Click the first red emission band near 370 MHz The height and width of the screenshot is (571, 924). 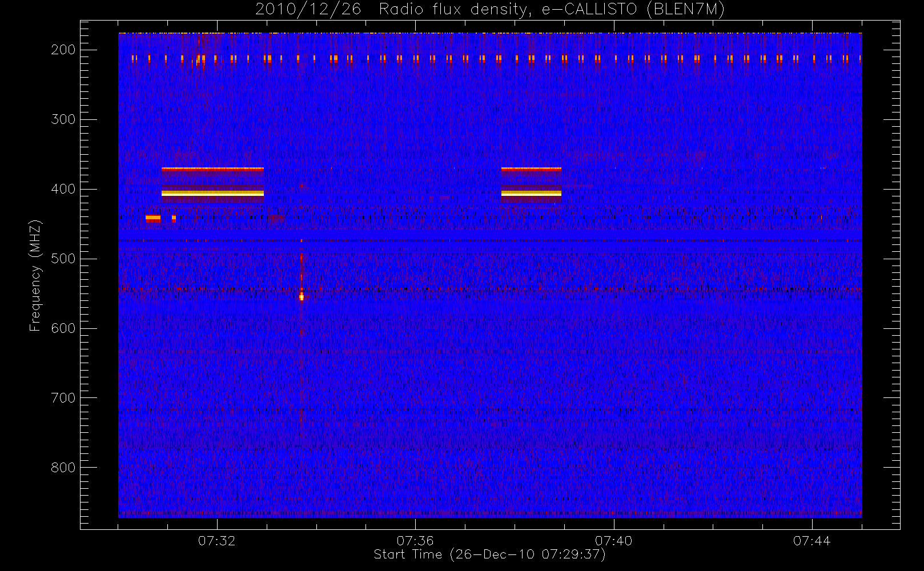212,169
